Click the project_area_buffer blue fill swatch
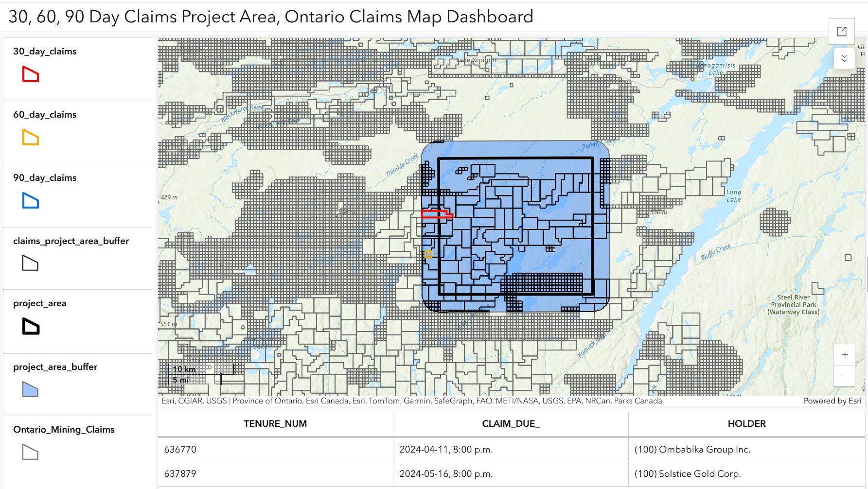The height and width of the screenshot is (489, 868). 30,389
